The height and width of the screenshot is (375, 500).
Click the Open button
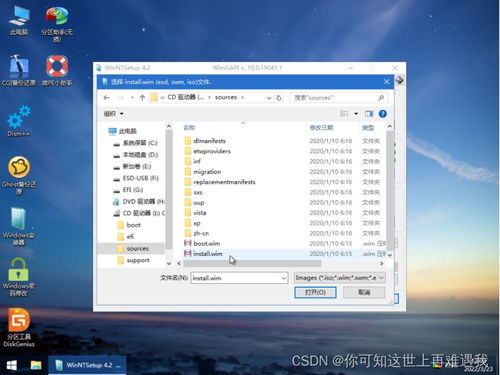point(315,292)
